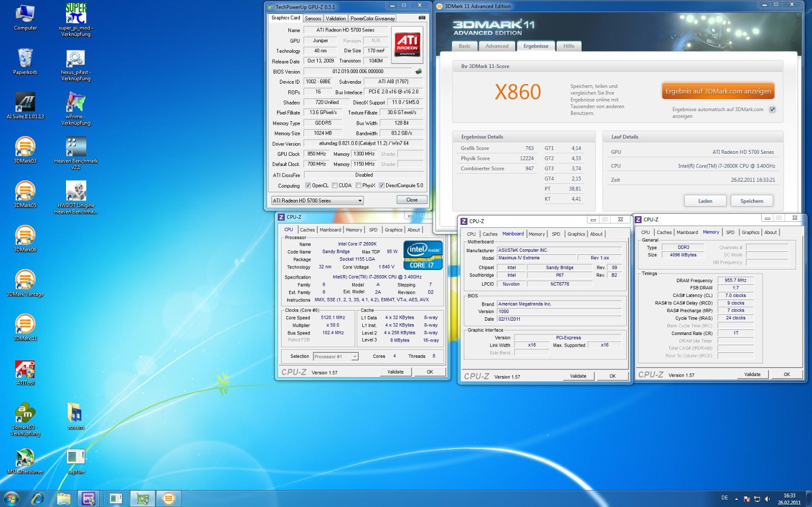Image resolution: width=812 pixels, height=507 pixels.
Task: Open Graphics tab in CPU-Z Memory window
Action: pos(750,232)
